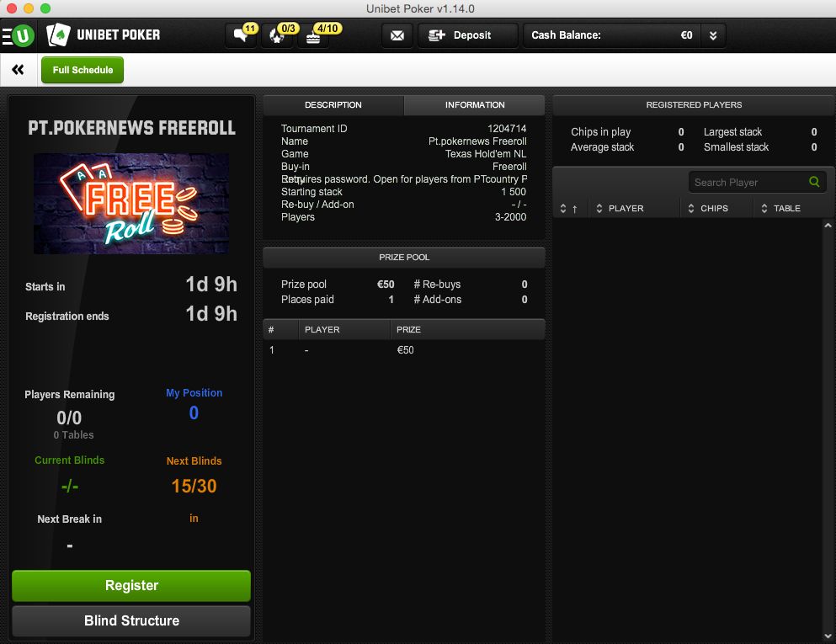Click into the Search Player field
This screenshot has height=644, width=836.
748,183
